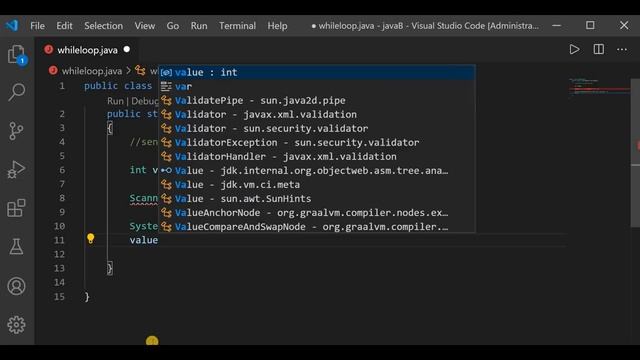Open the Terminal menu
Viewport: 640px width, 360px height.
[237, 26]
